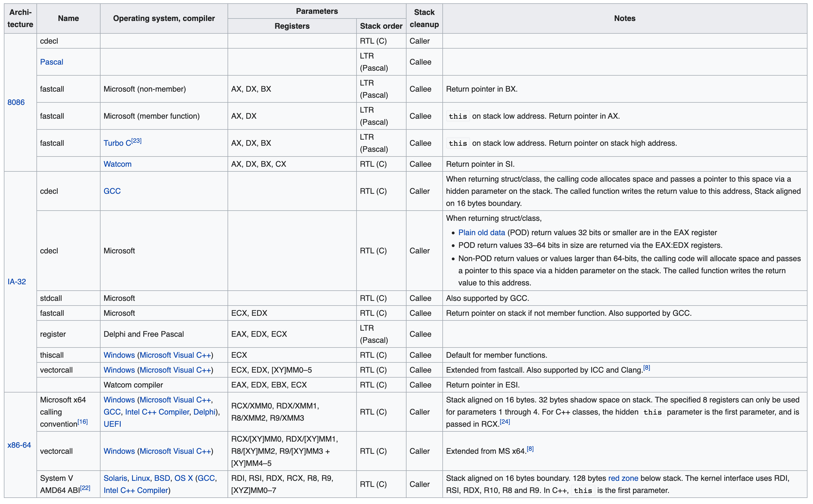Viewport: 813px width, 504px height.
Task: Click the 'Watcom compiler' cell
Action: click(x=164, y=385)
